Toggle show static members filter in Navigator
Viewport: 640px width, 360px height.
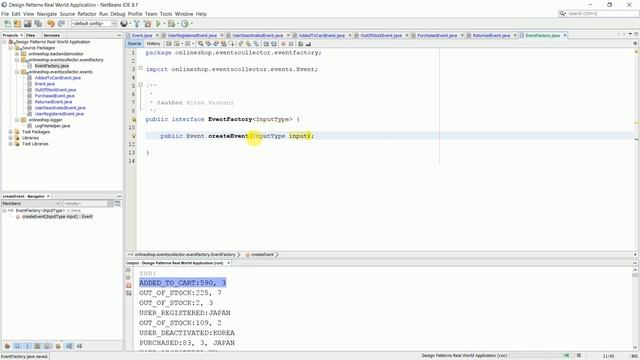click(27, 346)
